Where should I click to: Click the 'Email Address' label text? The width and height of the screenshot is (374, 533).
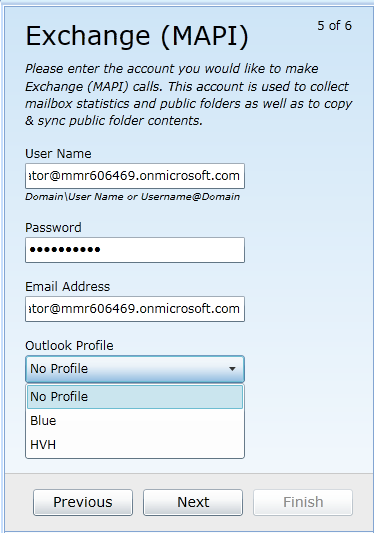coord(68,287)
